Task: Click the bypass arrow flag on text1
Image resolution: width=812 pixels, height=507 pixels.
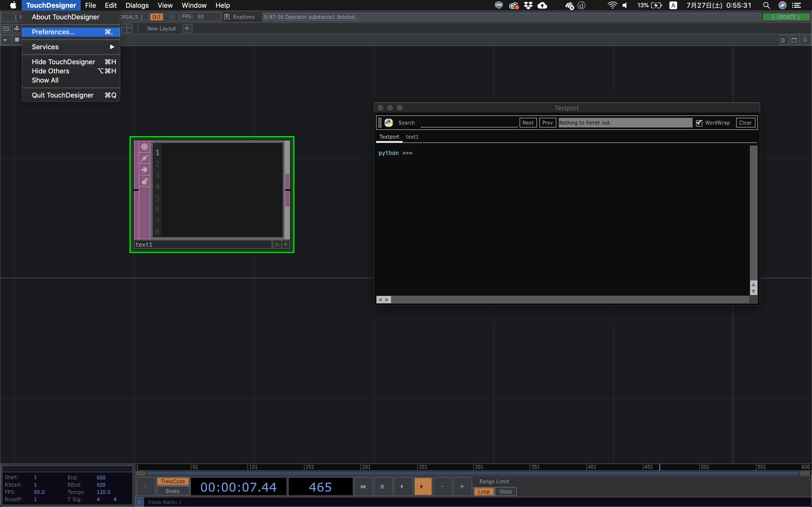Action: 144,170
